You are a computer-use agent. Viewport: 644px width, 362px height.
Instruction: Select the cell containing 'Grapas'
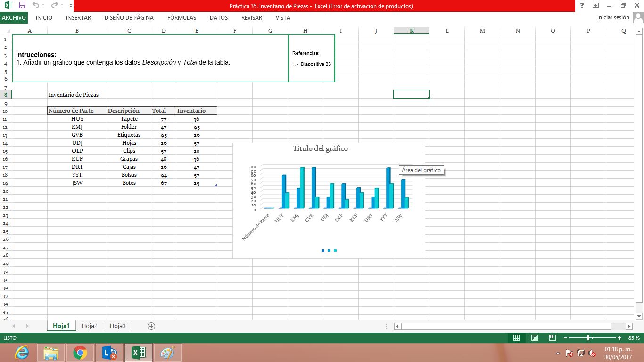click(129, 159)
